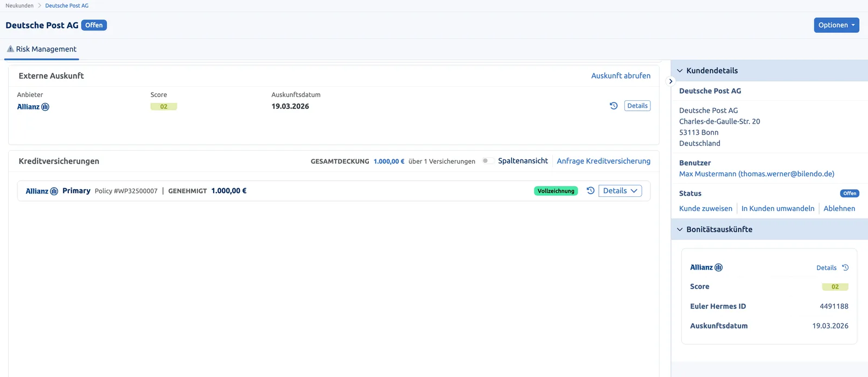This screenshot has height=377, width=868.
Task: Open Details button in Externe Auskunft
Action: 637,106
